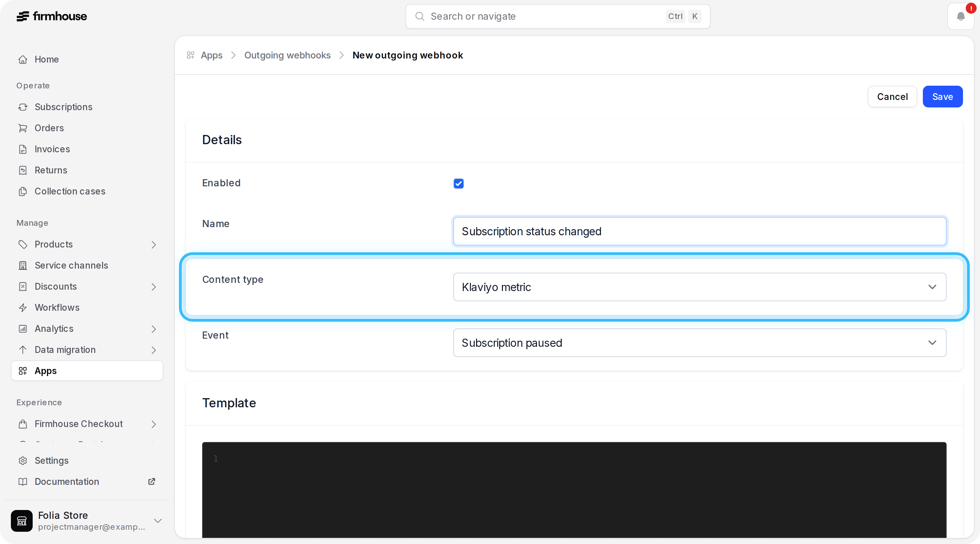Click the Details section heading
Image resolution: width=980 pixels, height=544 pixels.
222,140
